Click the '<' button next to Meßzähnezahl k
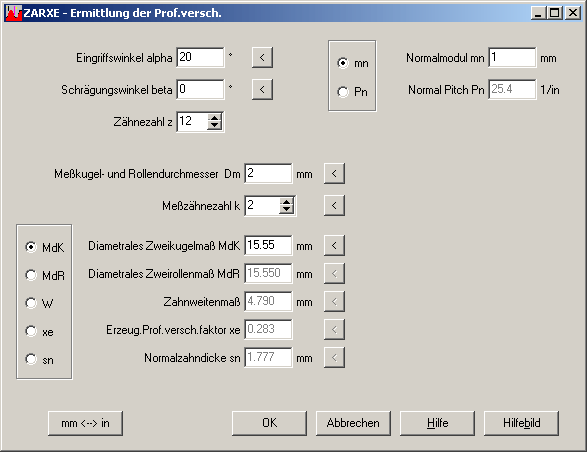This screenshot has height=452, width=587. coord(334,206)
